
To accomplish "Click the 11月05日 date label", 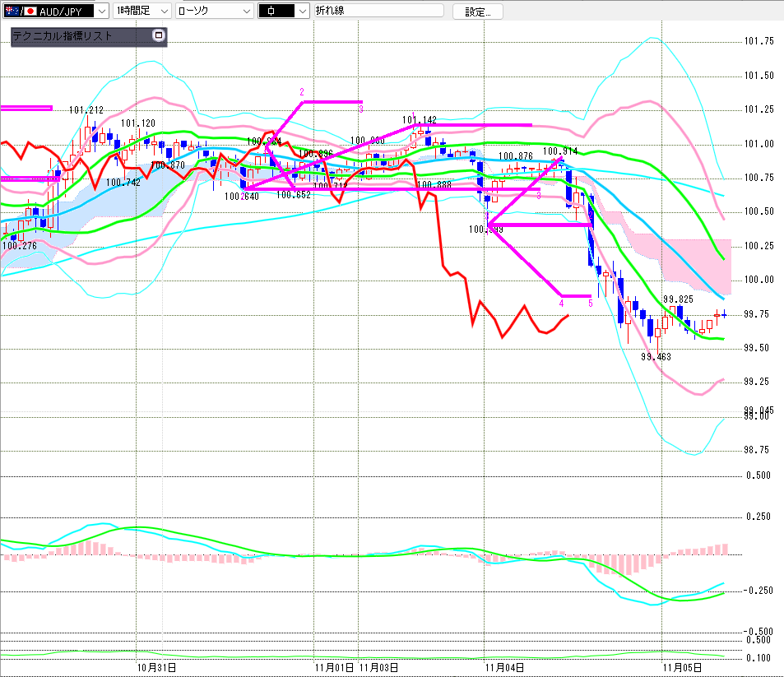I will 684,666.
